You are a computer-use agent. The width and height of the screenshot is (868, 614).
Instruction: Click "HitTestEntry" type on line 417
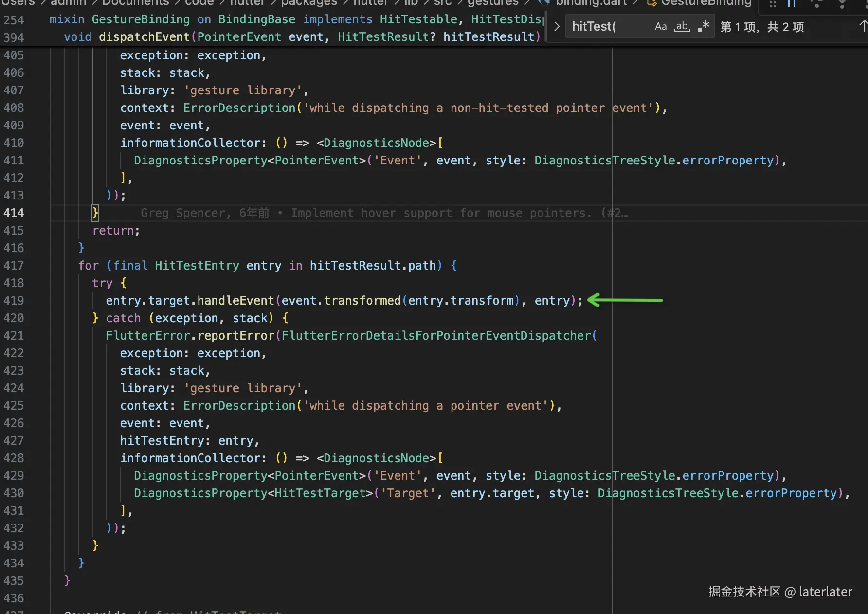pos(197,266)
